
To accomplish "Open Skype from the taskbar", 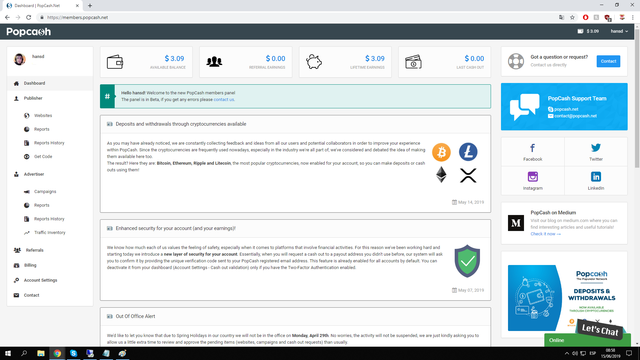I will [73, 353].
